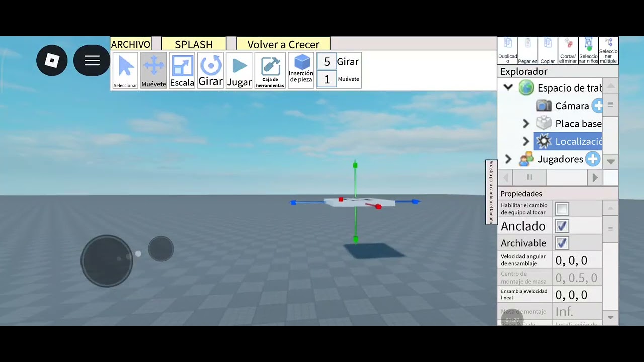The width and height of the screenshot is (644, 362).
Task: Click Properties scroll down arrow
Action: (610, 318)
